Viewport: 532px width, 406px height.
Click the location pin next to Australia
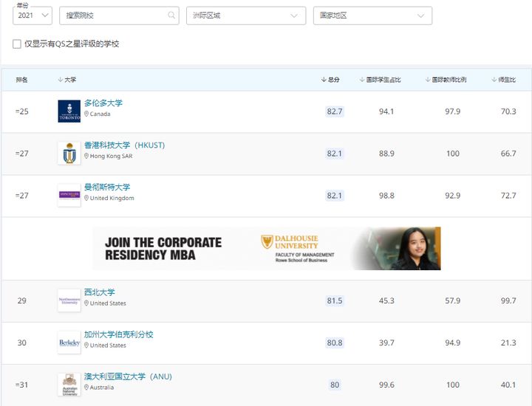coord(86,387)
